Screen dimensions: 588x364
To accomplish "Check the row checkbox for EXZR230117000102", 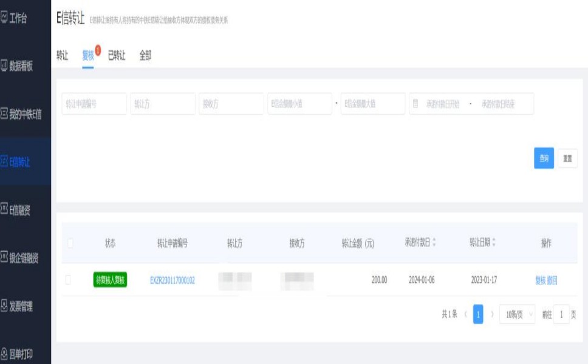I will [x=68, y=280].
